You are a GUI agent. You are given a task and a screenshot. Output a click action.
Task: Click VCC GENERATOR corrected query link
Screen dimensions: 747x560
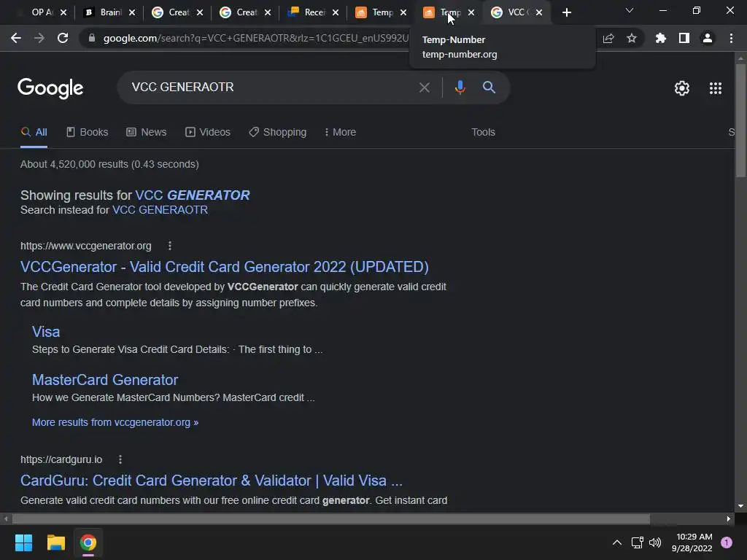pyautogui.click(x=193, y=195)
